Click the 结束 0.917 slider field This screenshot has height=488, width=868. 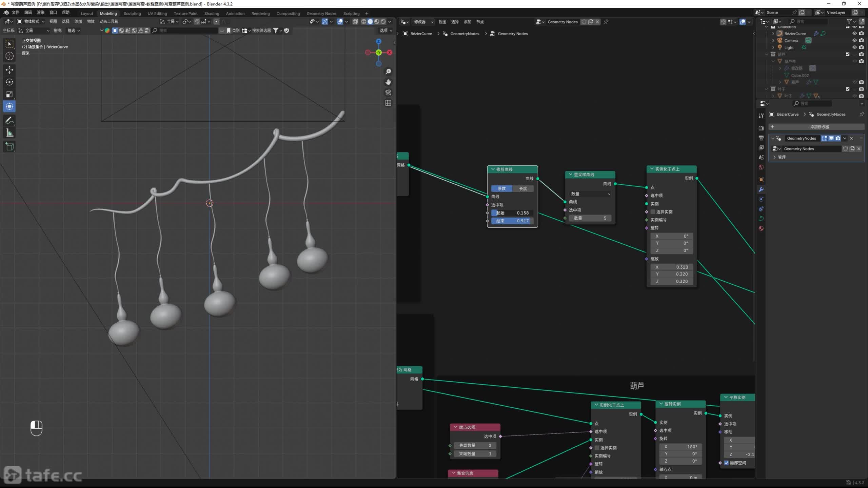(x=512, y=221)
